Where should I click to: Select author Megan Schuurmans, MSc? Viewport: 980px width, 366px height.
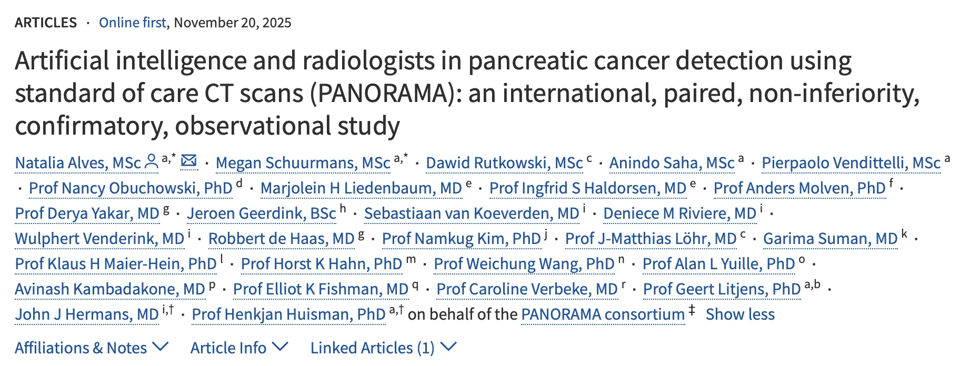click(x=303, y=163)
